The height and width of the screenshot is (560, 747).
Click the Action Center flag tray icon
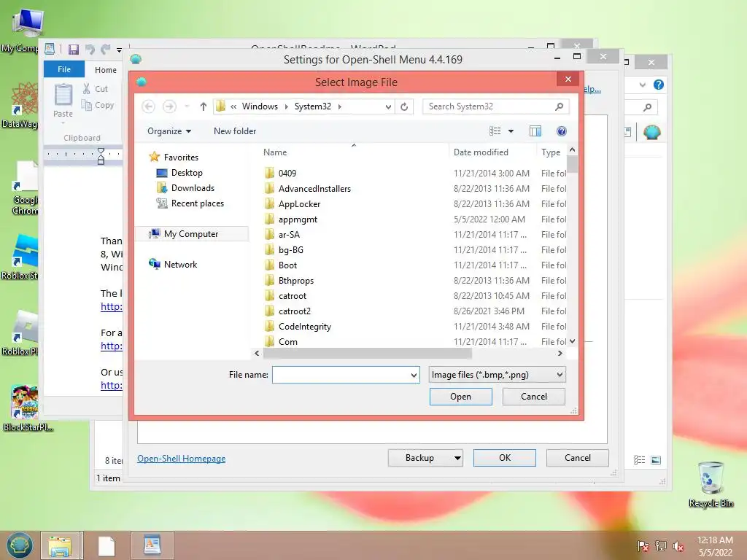point(643,546)
